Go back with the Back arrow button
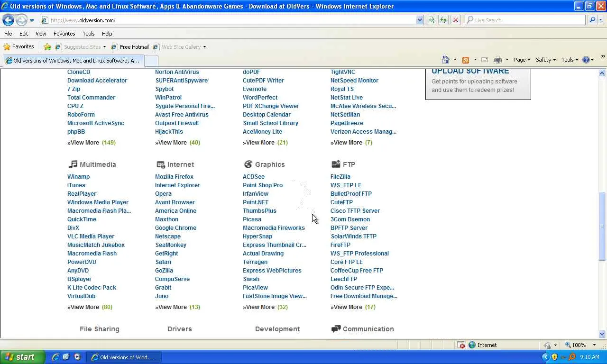 pyautogui.click(x=8, y=20)
